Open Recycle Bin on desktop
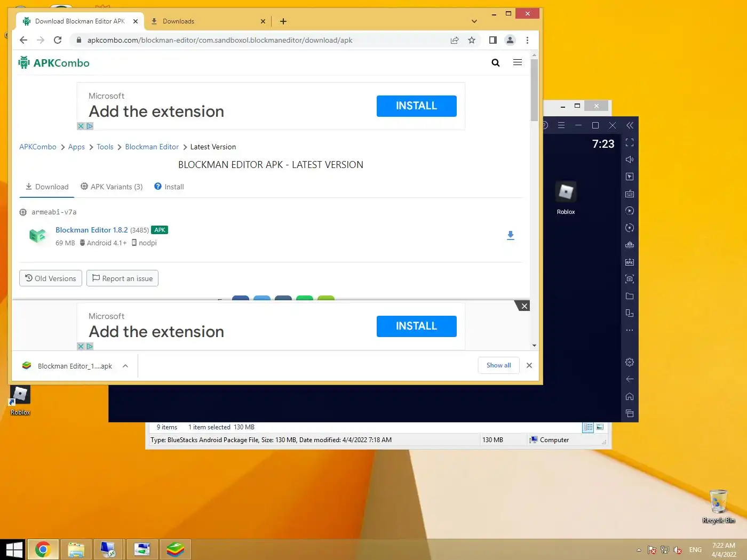The image size is (747, 560). 719,507
